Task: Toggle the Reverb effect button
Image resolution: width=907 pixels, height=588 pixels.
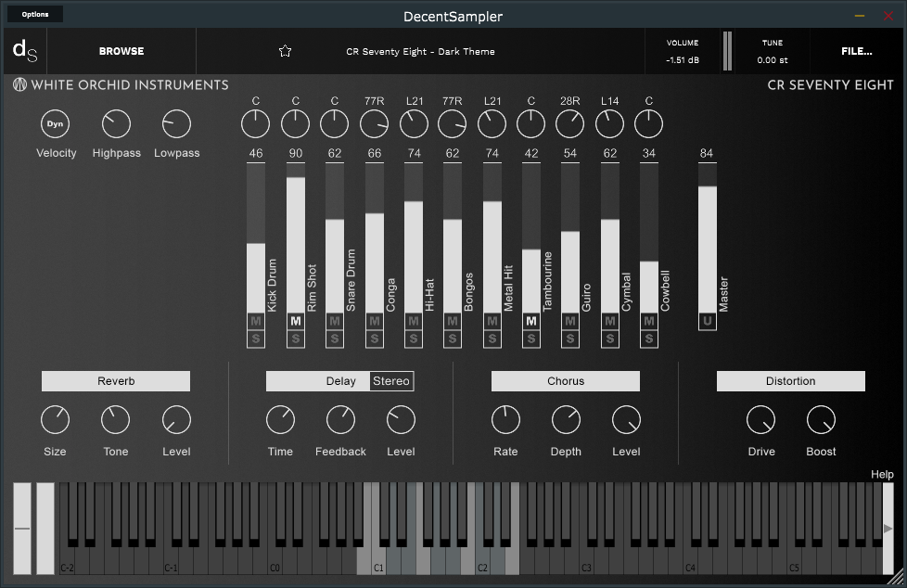Action: click(116, 381)
